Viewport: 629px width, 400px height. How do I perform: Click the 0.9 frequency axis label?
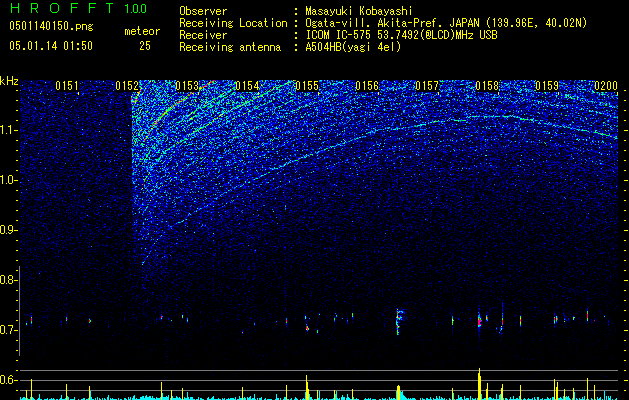[x=8, y=230]
